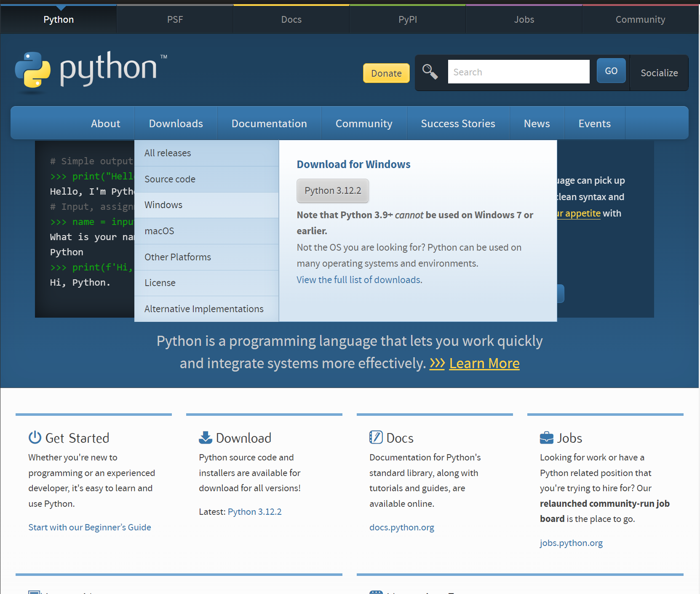
Task: Click the Get Started power icon
Action: tap(35, 437)
